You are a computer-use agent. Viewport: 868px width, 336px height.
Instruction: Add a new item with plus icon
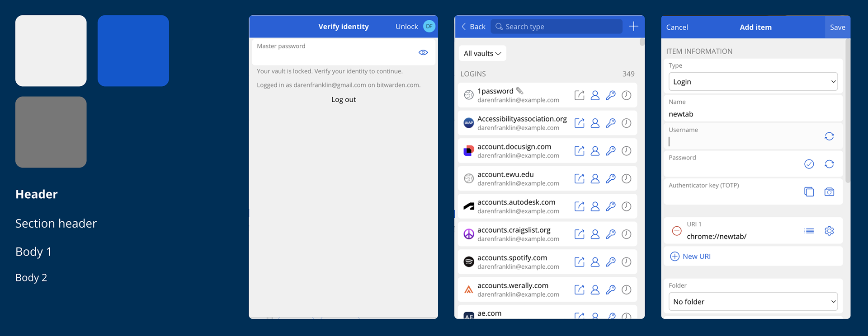[x=633, y=26]
